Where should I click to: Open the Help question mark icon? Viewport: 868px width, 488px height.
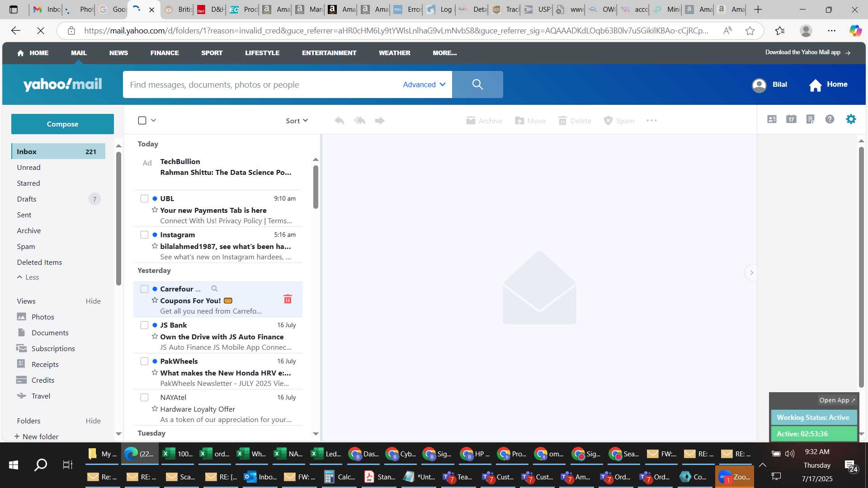[830, 119]
